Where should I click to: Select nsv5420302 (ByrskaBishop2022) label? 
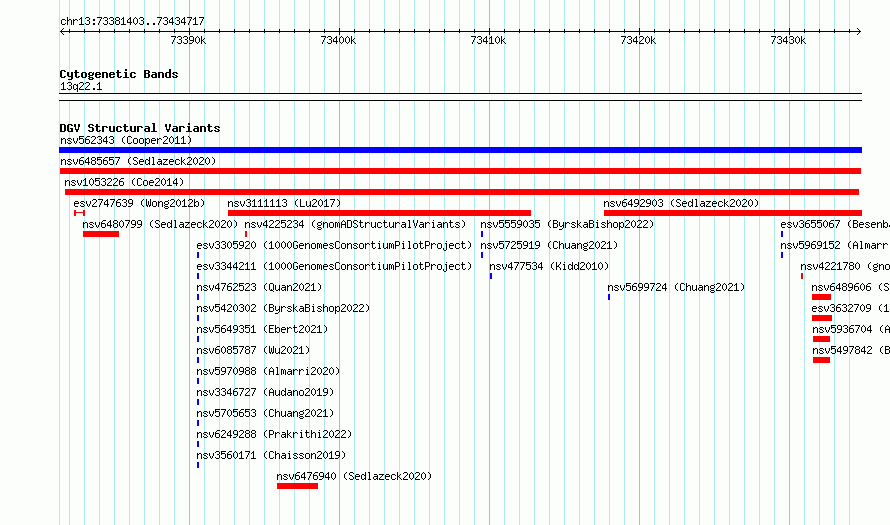283,308
